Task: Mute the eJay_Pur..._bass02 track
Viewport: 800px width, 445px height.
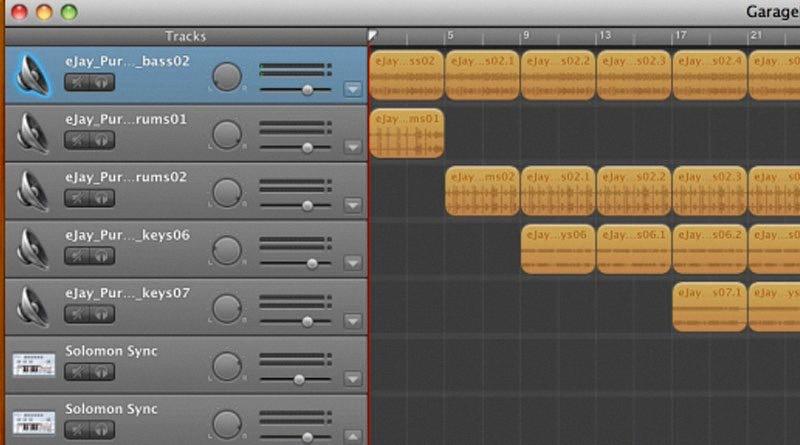Action: (x=77, y=82)
